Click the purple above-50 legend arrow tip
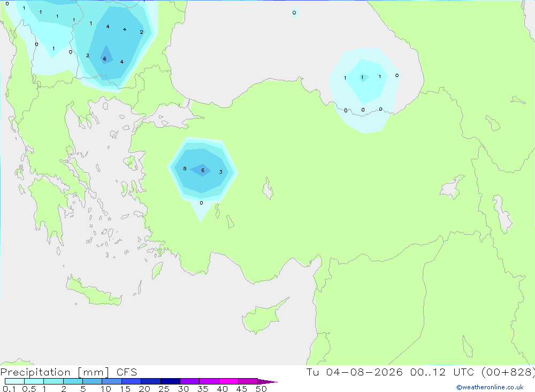The height and width of the screenshot is (392, 535). click(267, 381)
